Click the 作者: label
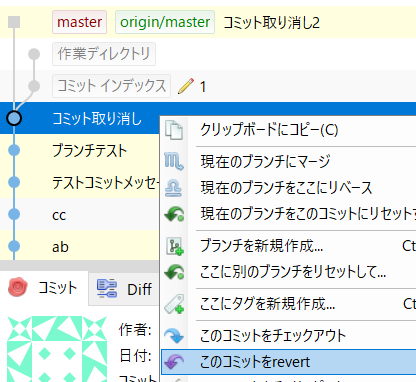The image size is (416, 382). coord(135,330)
